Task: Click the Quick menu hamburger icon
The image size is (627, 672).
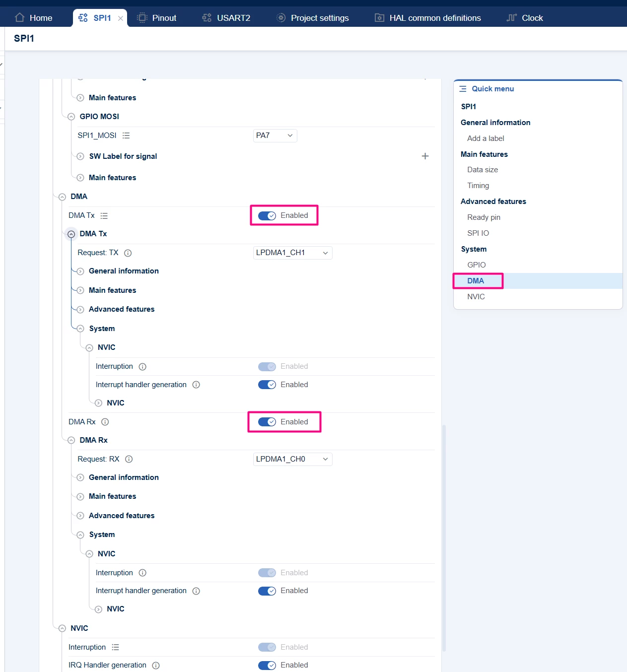Action: point(463,89)
